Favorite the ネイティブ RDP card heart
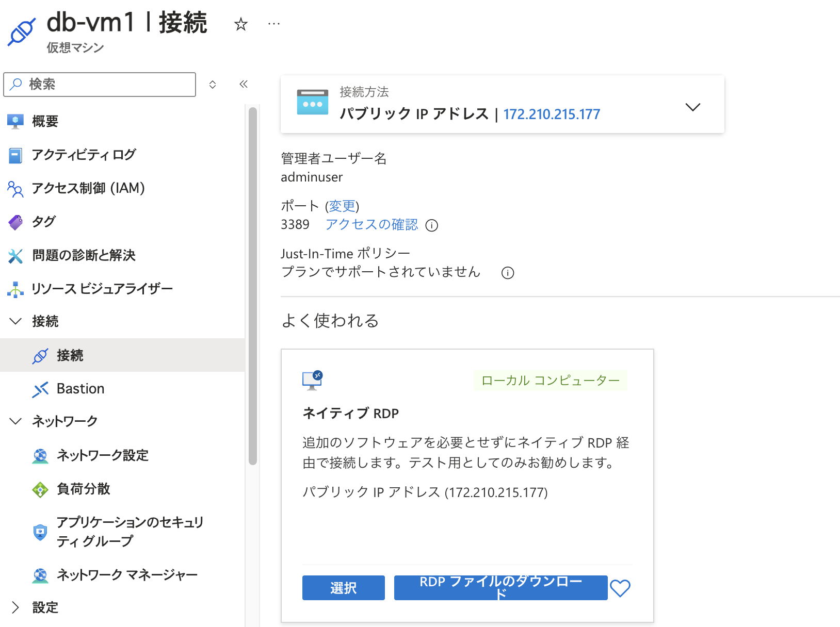This screenshot has height=627, width=840. coord(621,587)
